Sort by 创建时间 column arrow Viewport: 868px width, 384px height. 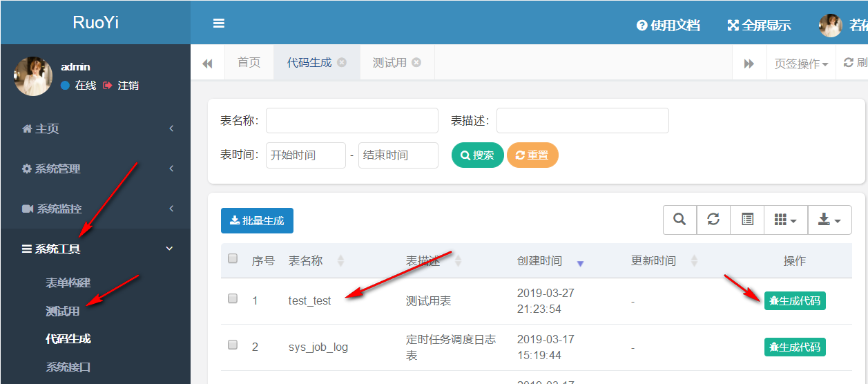click(x=580, y=264)
